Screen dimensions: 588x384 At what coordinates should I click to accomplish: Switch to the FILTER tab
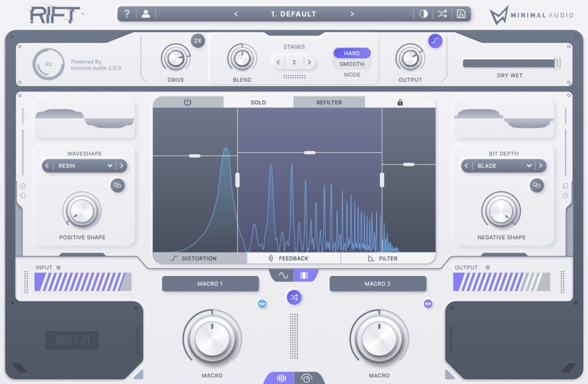[388, 258]
